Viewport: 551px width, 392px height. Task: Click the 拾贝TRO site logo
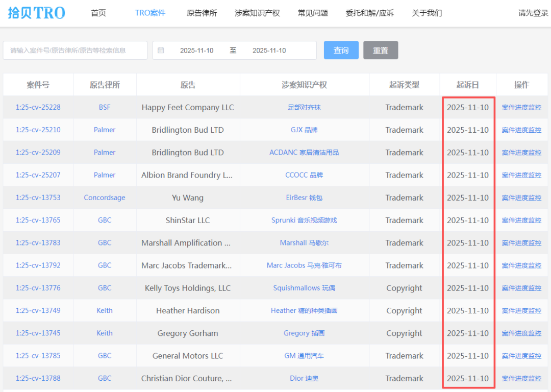(x=36, y=13)
